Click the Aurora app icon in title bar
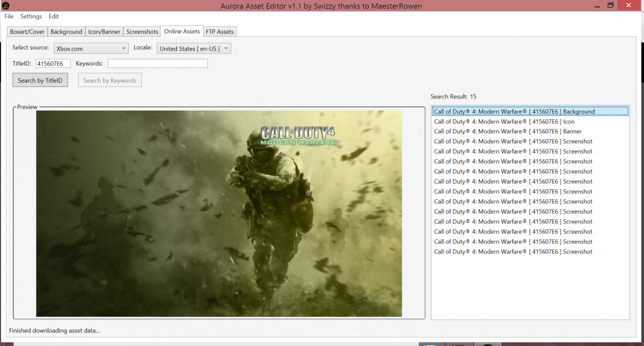Image resolution: width=644 pixels, height=346 pixels. click(x=5, y=5)
